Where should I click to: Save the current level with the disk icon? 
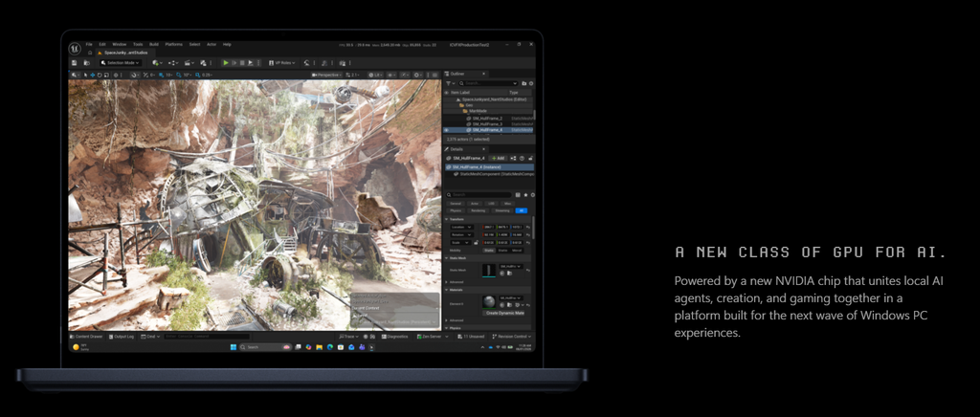75,63
